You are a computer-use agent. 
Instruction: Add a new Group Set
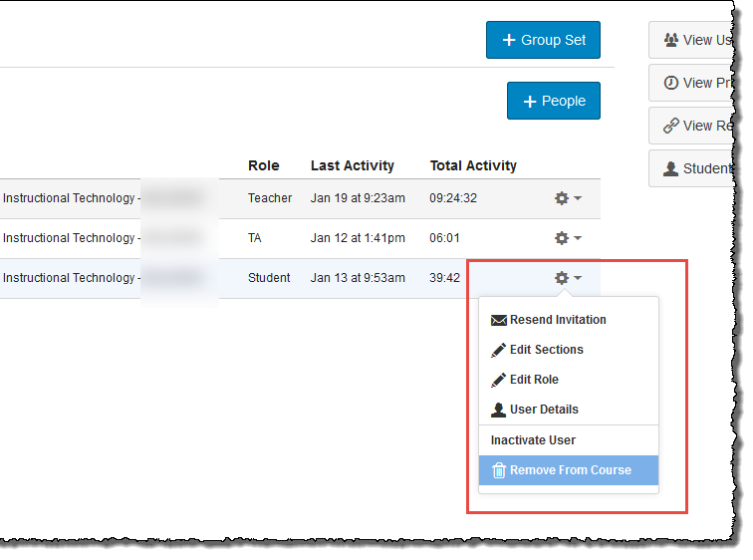543,40
